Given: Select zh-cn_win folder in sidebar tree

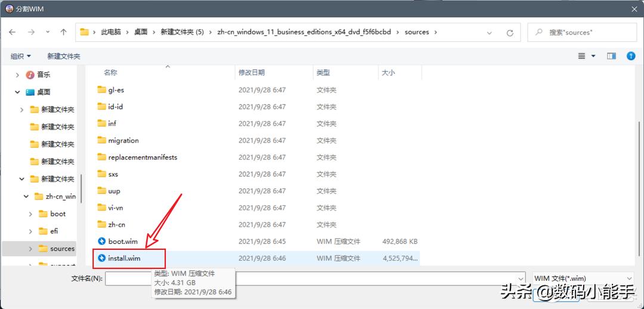Looking at the screenshot, I should 61,196.
